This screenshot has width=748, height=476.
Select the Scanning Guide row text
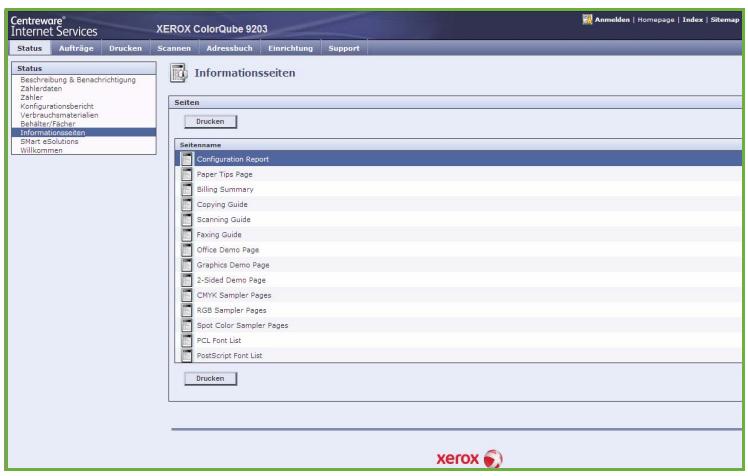224,220
